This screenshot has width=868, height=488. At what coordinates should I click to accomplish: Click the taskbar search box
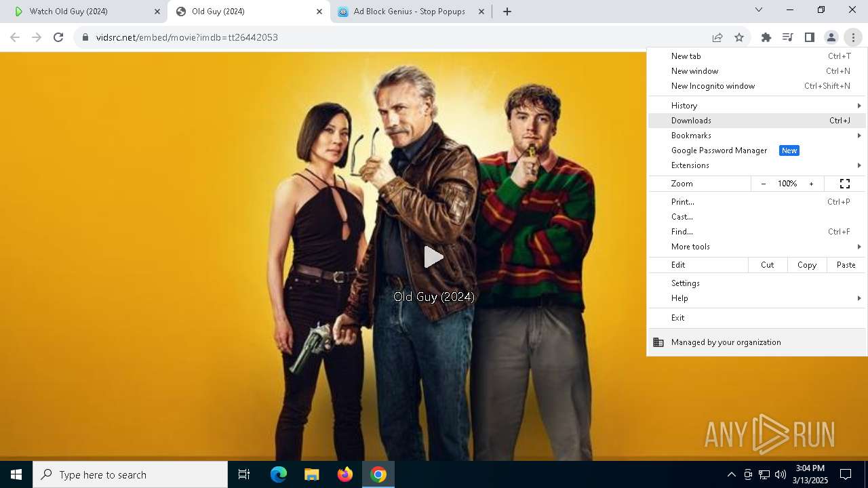[x=130, y=474]
